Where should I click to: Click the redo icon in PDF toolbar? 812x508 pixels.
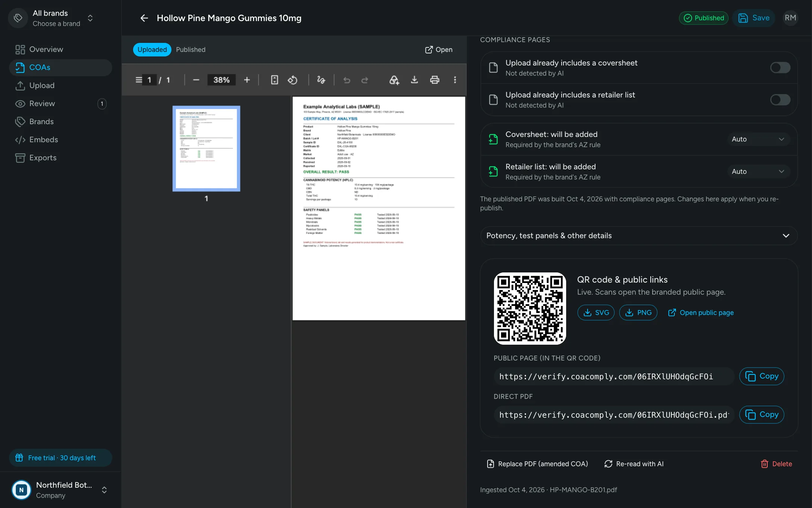click(365, 80)
